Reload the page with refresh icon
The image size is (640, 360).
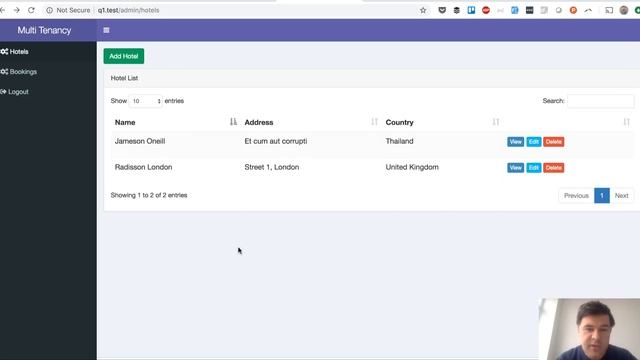click(31, 10)
